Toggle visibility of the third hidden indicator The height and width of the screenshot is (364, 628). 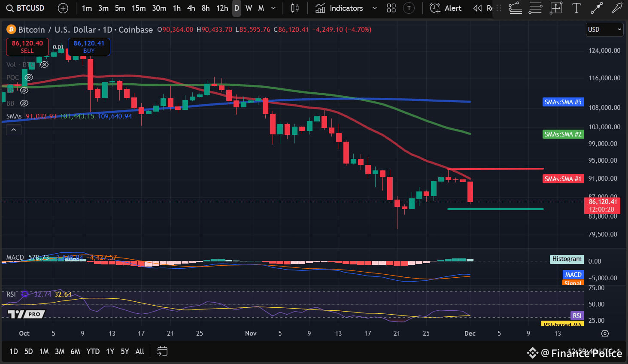(24, 91)
